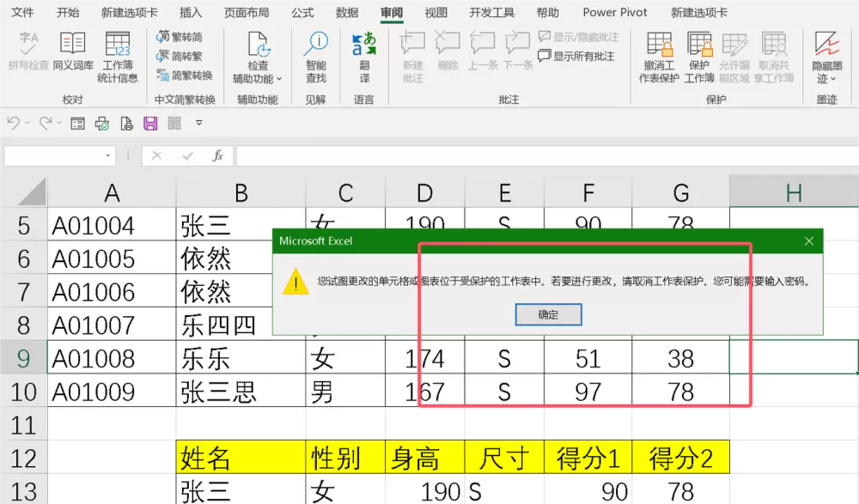859x504 pixels.
Task: Click 取消共享工作簿 button
Action: tap(774, 57)
